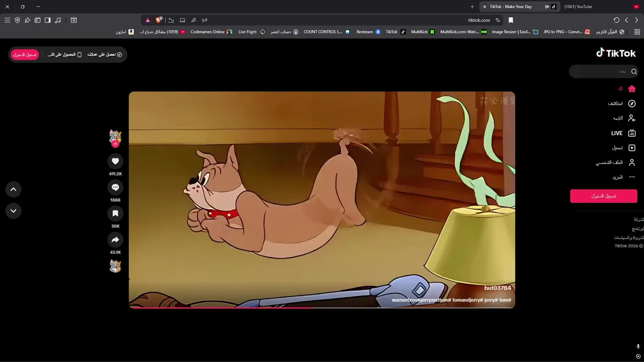Screen dimensions: 644x362
Task: Click the video to pause playback
Action: tap(322, 200)
